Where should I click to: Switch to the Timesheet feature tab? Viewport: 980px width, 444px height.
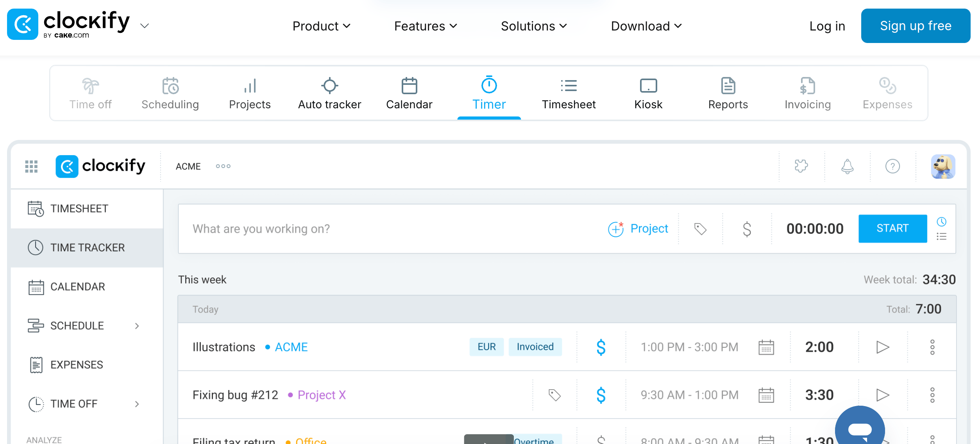(569, 94)
